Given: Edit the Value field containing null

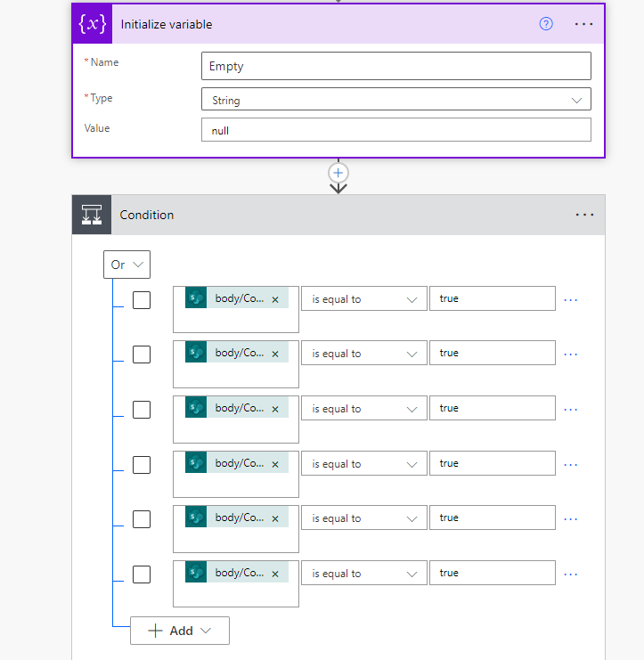Looking at the screenshot, I should click(396, 130).
